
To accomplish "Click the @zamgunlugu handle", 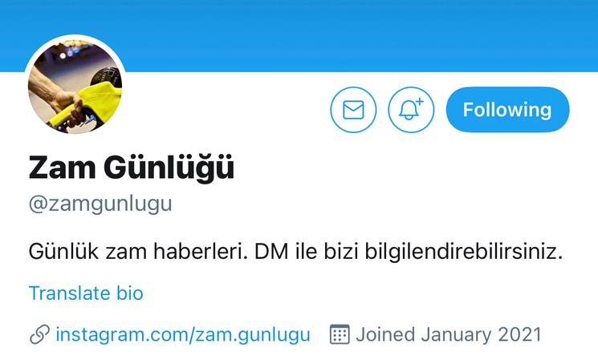I will coord(100,204).
